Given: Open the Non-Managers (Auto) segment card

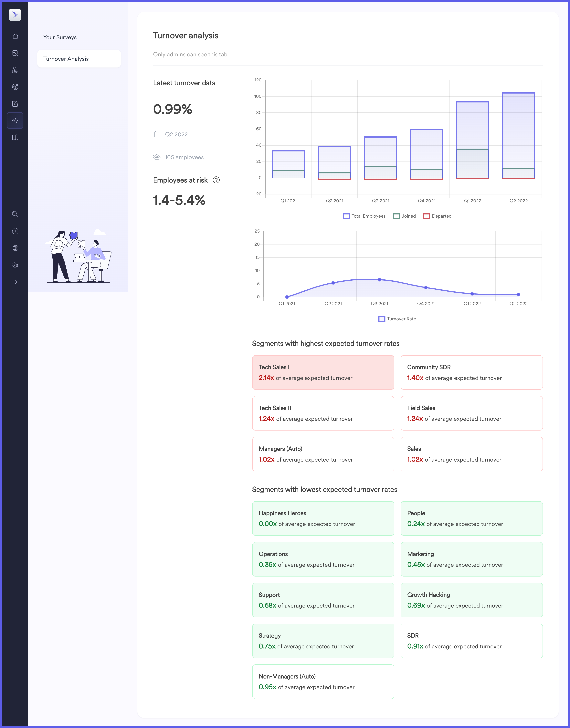Looking at the screenshot, I should (323, 682).
